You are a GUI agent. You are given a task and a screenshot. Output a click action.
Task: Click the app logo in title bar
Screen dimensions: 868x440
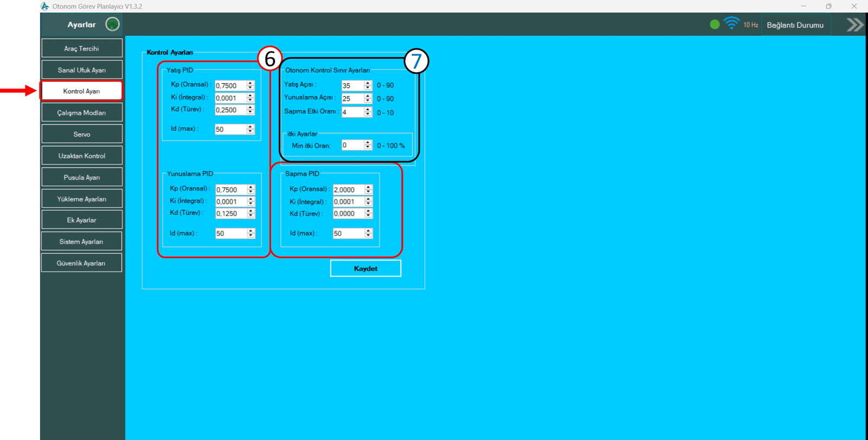point(45,6)
